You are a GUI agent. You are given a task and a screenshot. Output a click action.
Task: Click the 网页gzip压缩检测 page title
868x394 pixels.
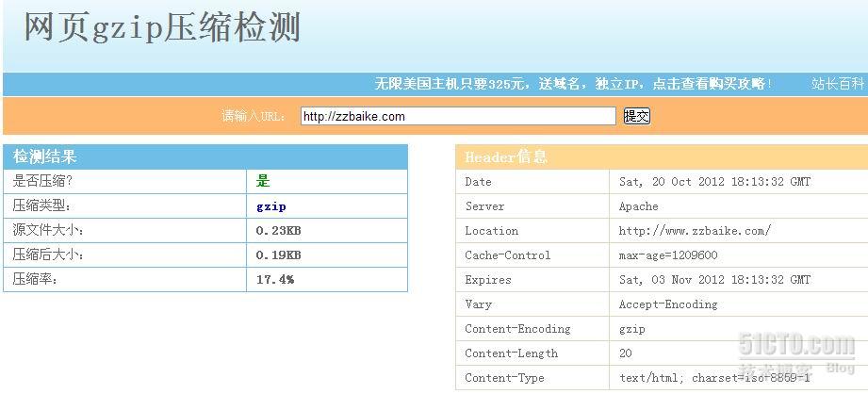coord(162,27)
